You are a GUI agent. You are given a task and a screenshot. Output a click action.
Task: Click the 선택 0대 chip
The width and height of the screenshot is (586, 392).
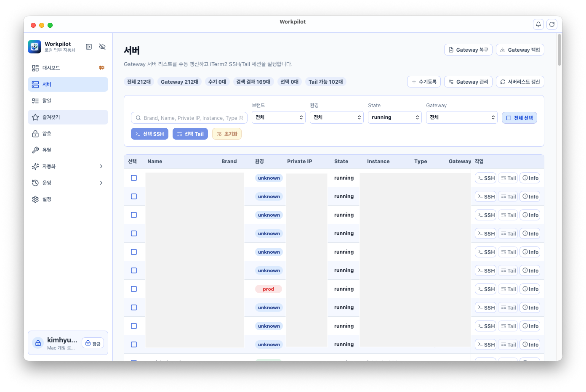coord(290,82)
